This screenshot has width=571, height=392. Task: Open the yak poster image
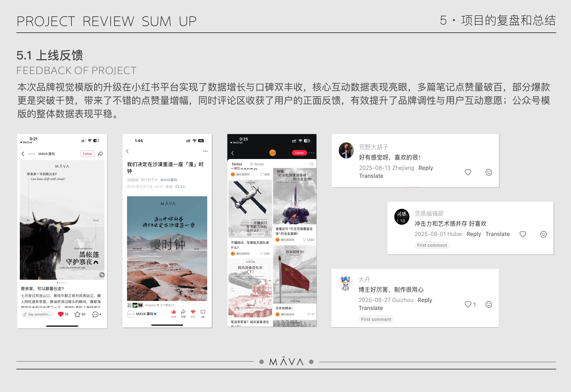click(x=62, y=220)
